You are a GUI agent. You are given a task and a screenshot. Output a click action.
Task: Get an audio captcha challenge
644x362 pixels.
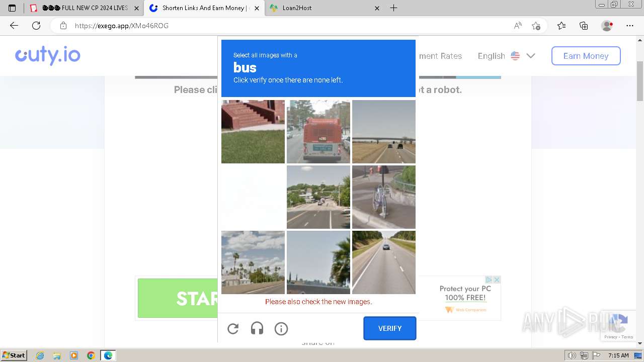(257, 329)
